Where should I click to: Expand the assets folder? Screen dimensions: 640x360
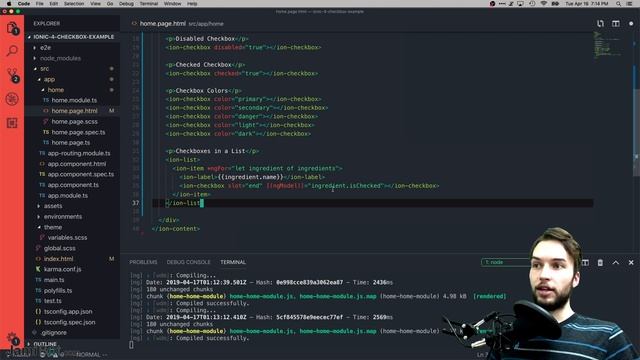point(53,206)
